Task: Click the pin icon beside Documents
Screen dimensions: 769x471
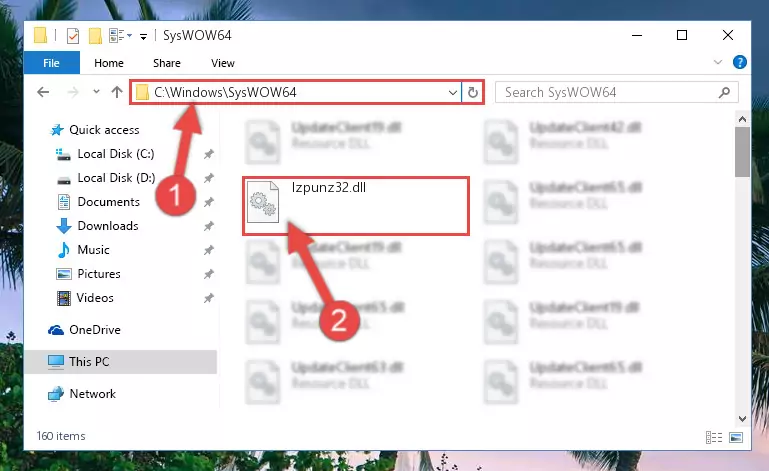Action: click(208, 202)
